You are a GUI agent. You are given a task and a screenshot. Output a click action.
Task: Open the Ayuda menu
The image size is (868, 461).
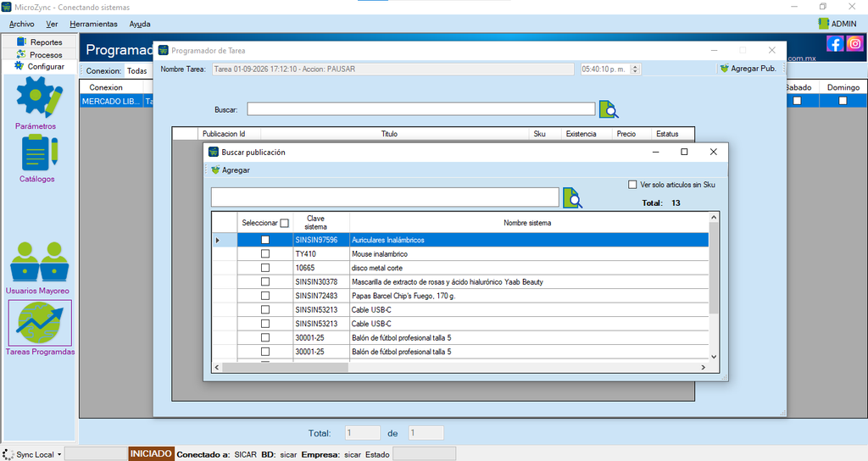point(140,24)
